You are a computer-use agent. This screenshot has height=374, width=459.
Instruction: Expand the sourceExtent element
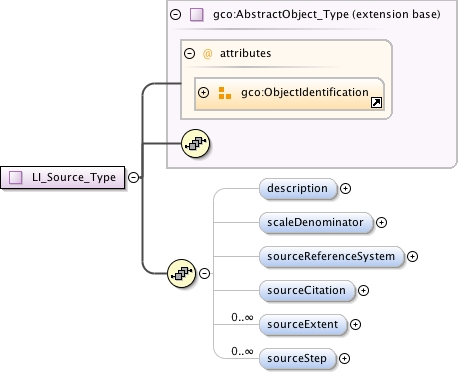355,325
